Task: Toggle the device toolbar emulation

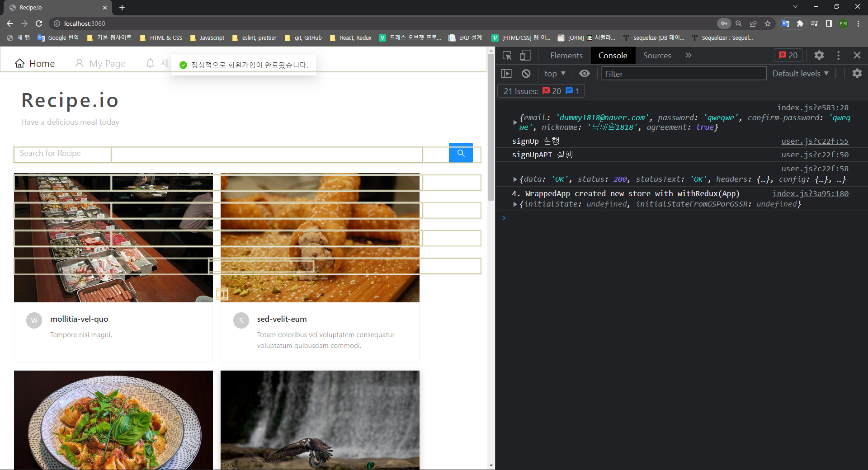Action: (524, 55)
